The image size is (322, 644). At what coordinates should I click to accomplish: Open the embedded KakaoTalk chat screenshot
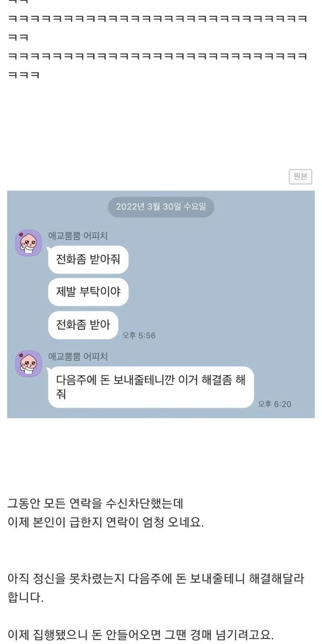[x=161, y=304]
